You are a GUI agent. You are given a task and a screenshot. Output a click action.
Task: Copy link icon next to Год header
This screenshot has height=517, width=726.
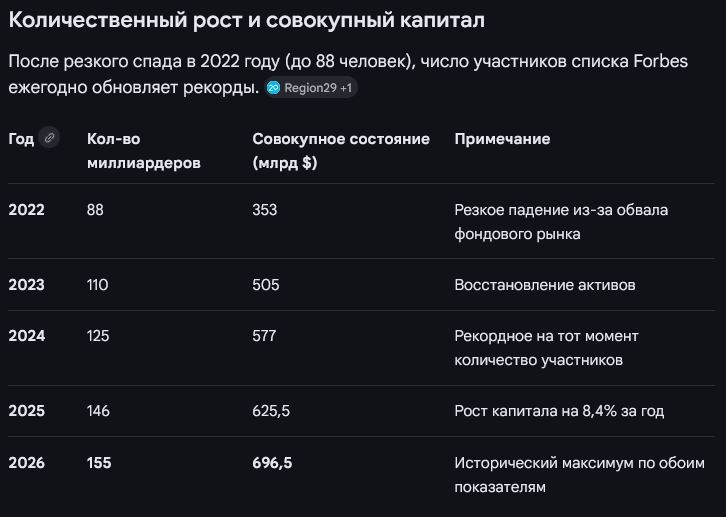(x=49, y=137)
